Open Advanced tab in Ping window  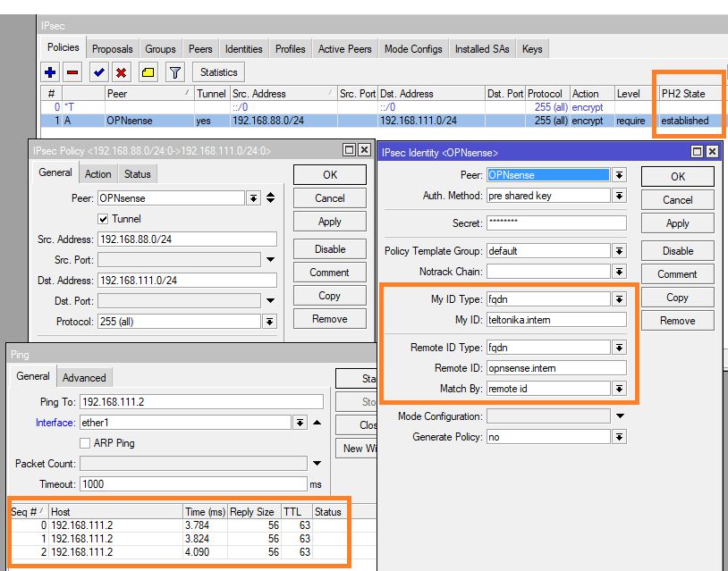click(x=84, y=378)
